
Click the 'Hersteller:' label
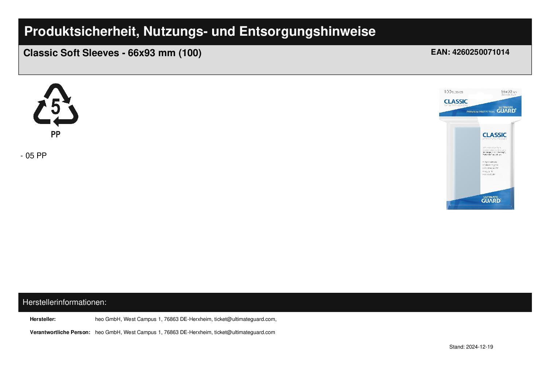43,319
